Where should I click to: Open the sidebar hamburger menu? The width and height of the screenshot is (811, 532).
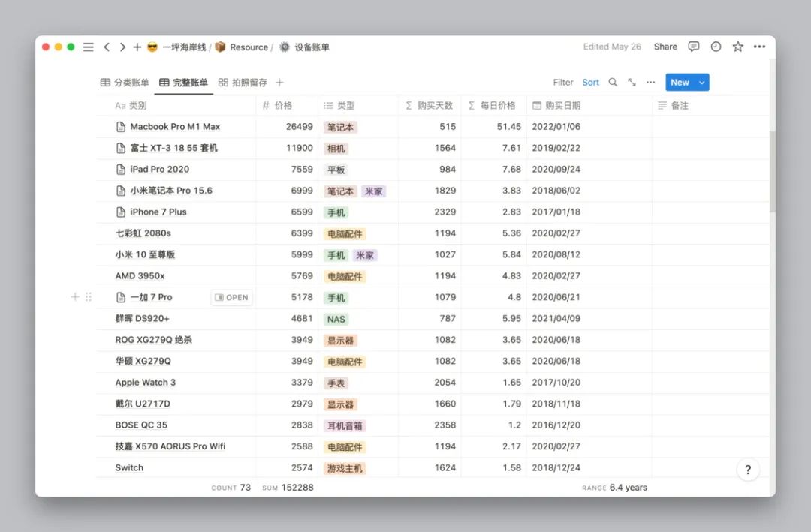coord(89,47)
